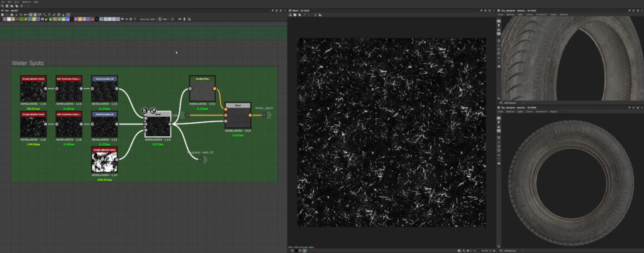Click the first icon in the main top toolbar
This screenshot has height=253, width=644.
[3, 6]
